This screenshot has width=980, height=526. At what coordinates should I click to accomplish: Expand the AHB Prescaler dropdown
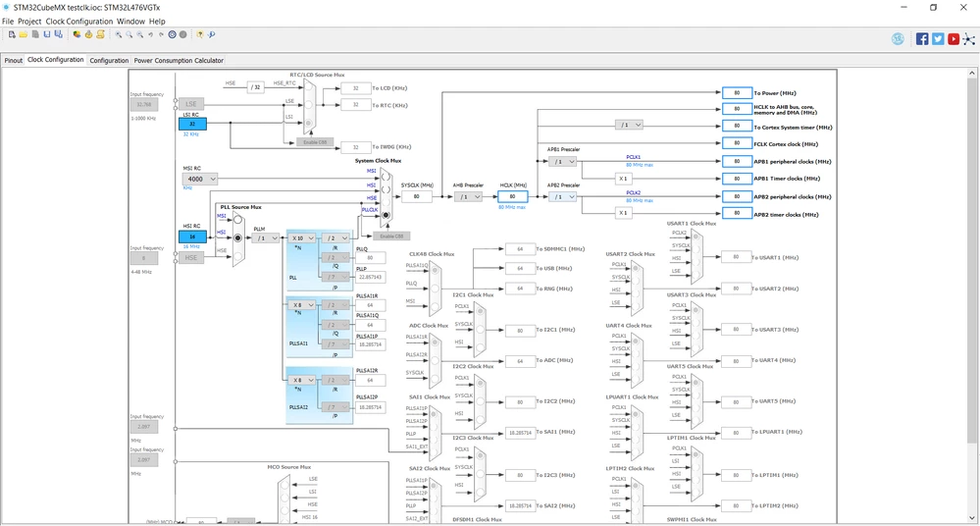[468, 196]
